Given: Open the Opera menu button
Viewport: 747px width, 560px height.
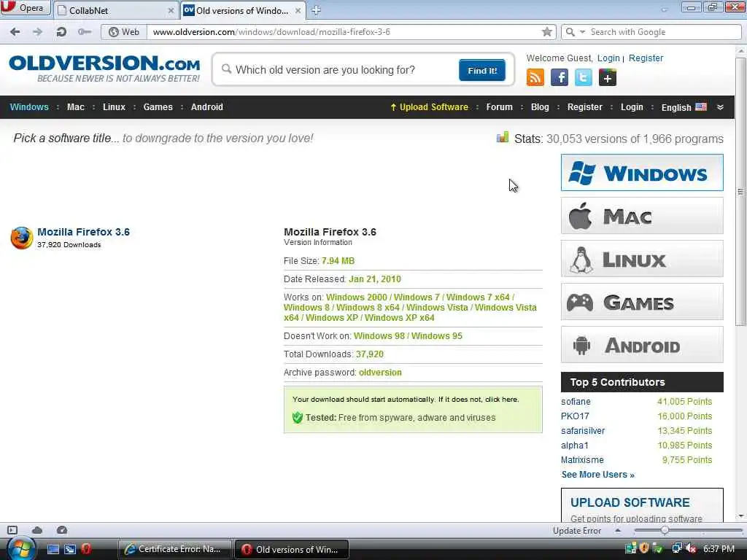Looking at the screenshot, I should (25, 8).
